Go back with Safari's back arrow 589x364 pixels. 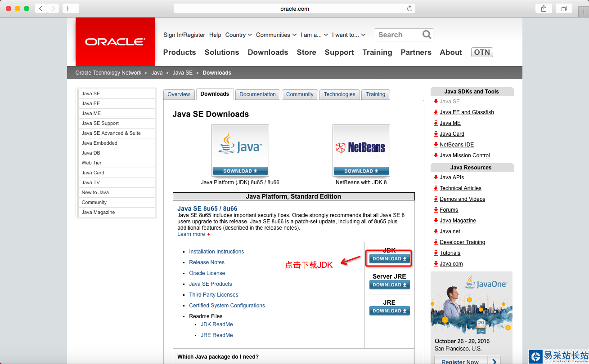point(41,9)
